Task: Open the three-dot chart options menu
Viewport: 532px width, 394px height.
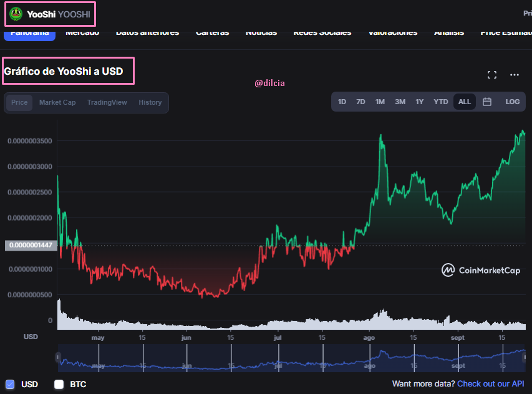Action: [x=515, y=75]
